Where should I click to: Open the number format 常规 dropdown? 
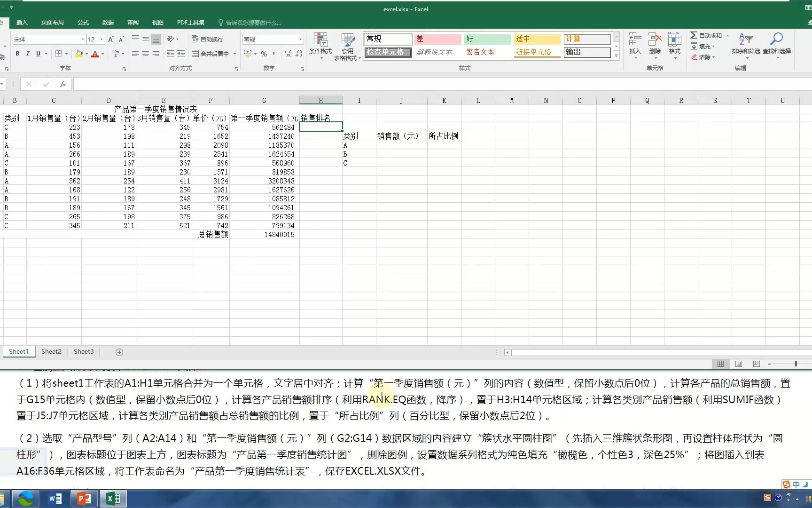tap(300, 39)
